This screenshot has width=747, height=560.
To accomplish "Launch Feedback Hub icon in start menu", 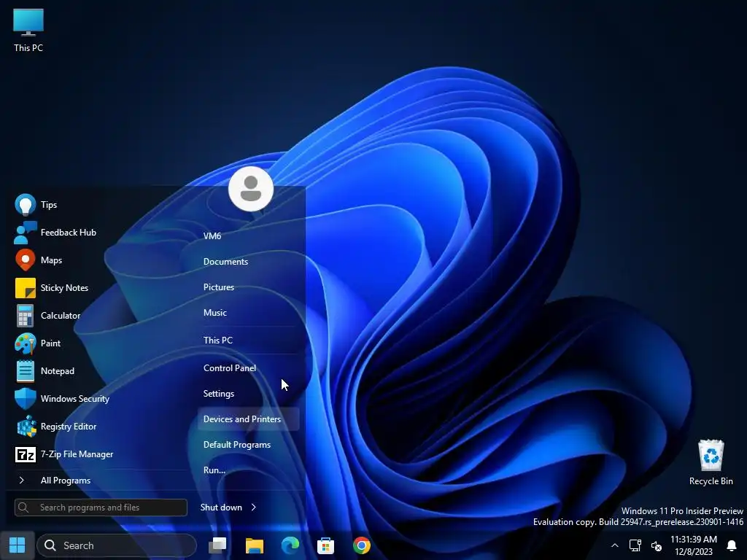I will point(26,233).
